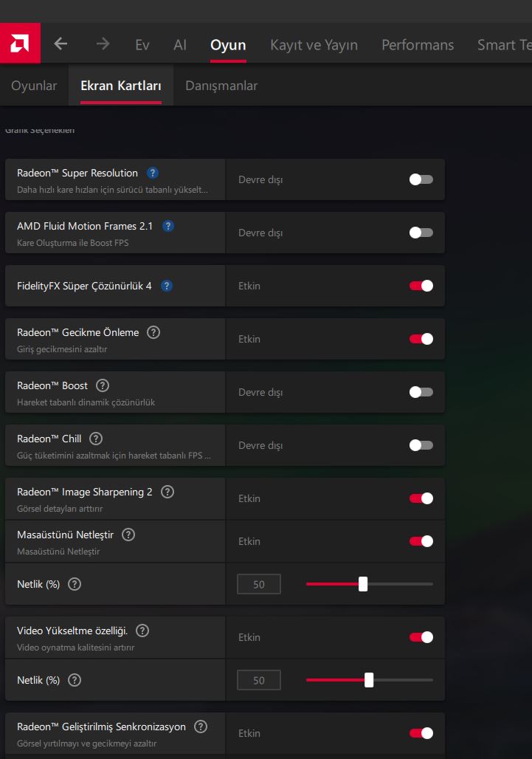Open help for Netlik under Masaüstünü Netleştir
Screen dimensions: 532x759
click(x=75, y=584)
